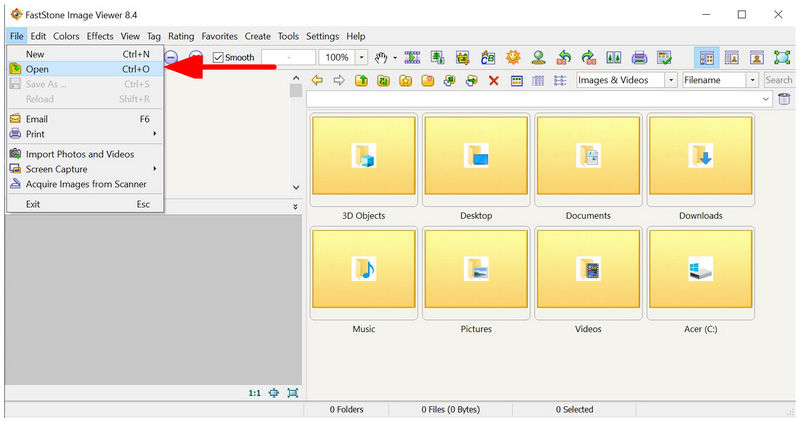Open the favorites star folder icon
Viewport: 800px width, 422px height.
pos(405,80)
